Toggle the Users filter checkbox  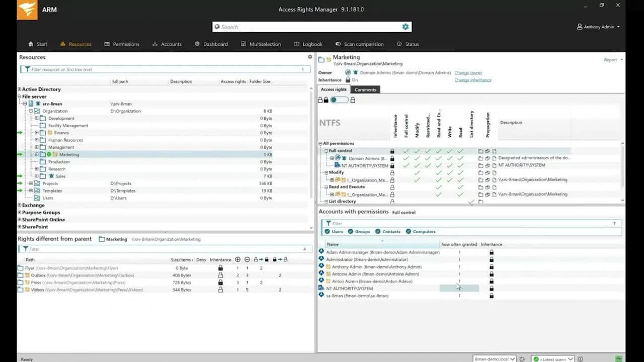pos(327,232)
